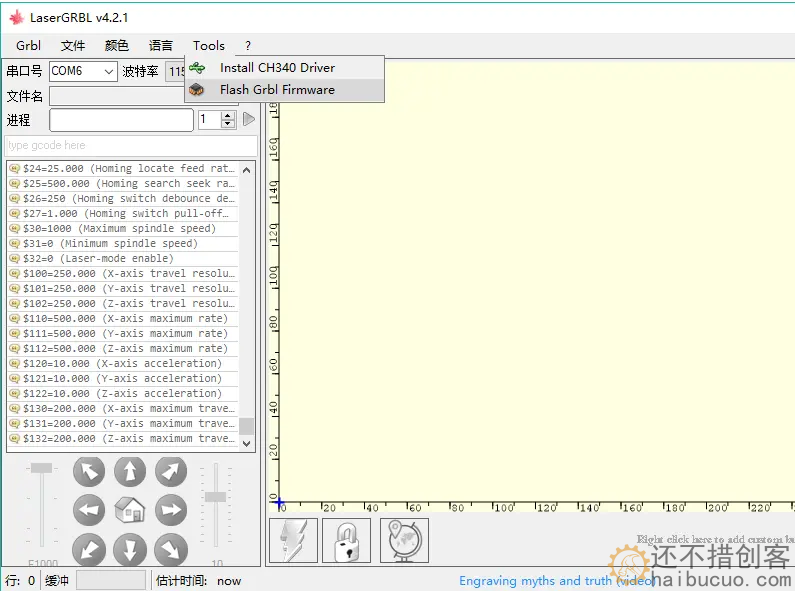Open the ? help menu
795x591 pixels.
click(x=247, y=46)
